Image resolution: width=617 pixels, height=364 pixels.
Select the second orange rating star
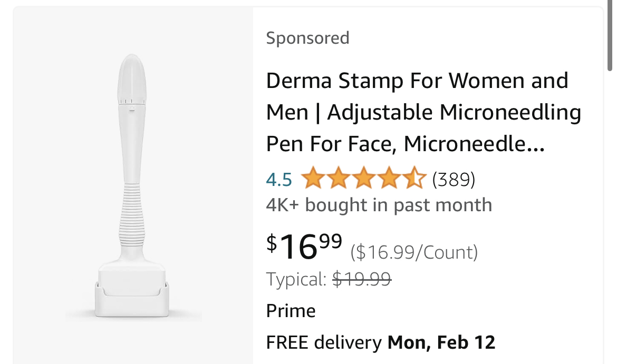coord(338,179)
